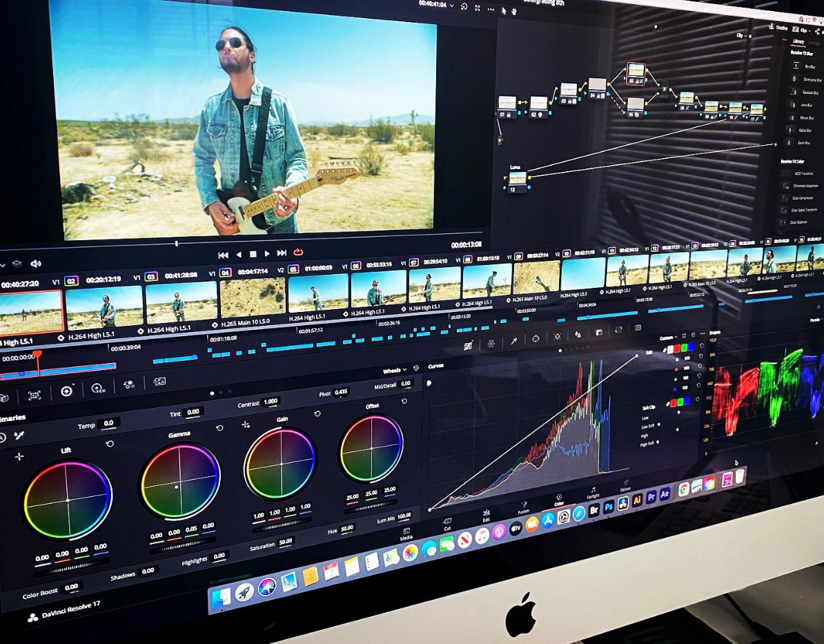Pick black point with Lift crosshair
The height and width of the screenshot is (644, 824).
click(x=19, y=457)
